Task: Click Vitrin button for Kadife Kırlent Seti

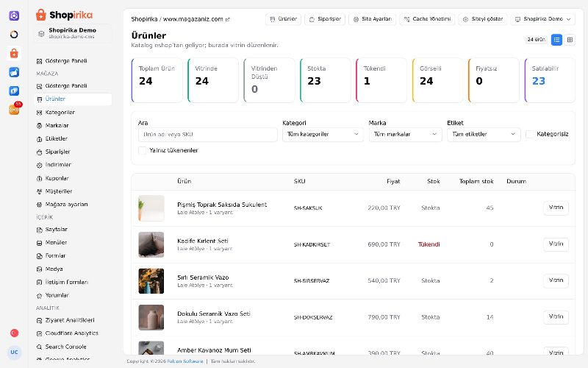Action: click(x=556, y=244)
